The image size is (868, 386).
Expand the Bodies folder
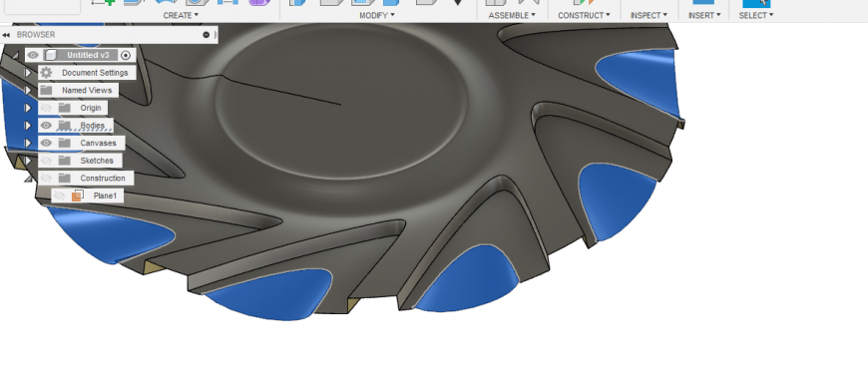tap(27, 126)
